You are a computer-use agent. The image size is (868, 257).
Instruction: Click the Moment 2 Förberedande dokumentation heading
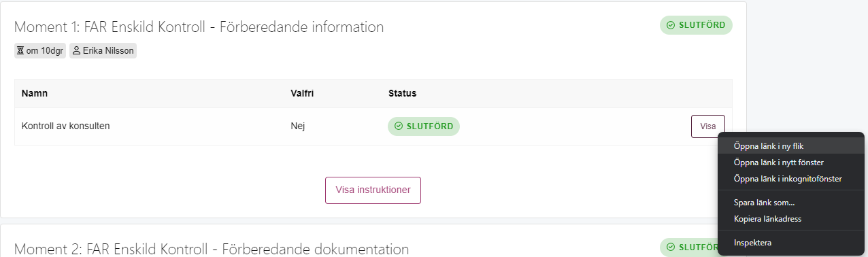point(212,249)
